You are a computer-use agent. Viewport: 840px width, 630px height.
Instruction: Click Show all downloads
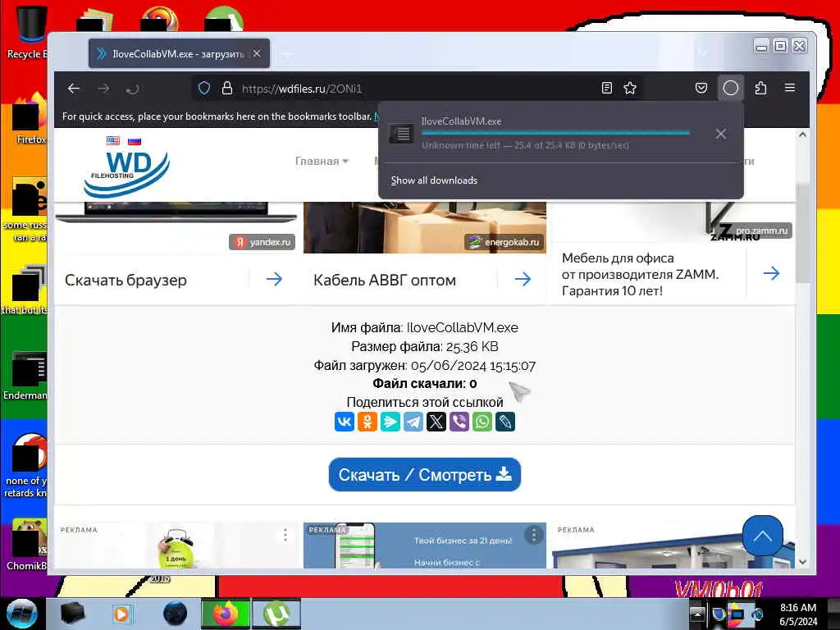point(434,180)
